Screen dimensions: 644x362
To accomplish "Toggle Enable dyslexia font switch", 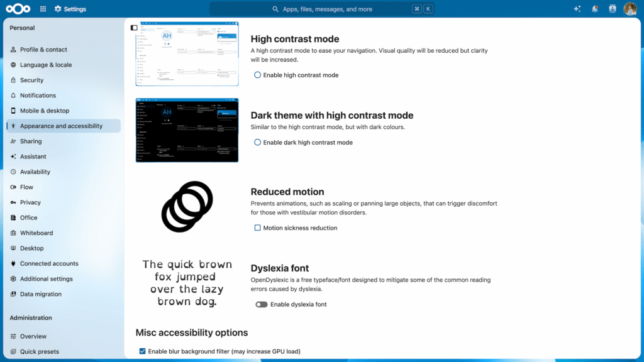I will pos(261,305).
